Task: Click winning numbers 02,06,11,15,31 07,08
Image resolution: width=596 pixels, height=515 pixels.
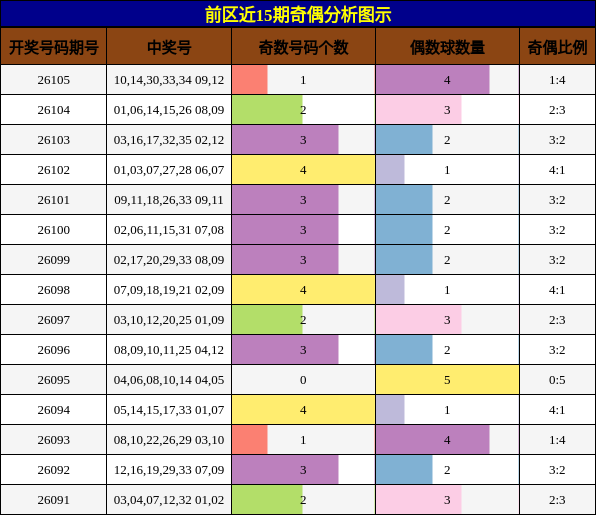Action: (x=169, y=230)
